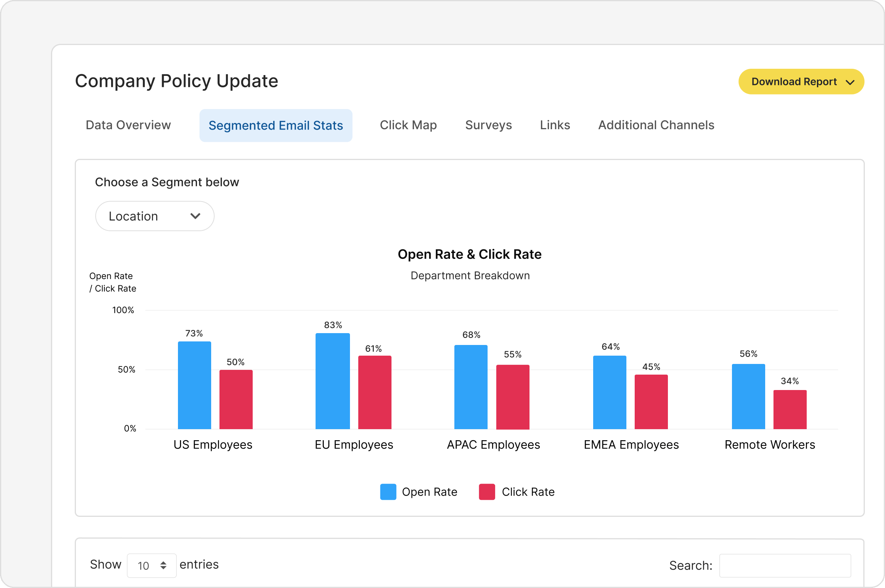Open the Additional Channels tab
The height and width of the screenshot is (588, 885).
click(x=656, y=125)
